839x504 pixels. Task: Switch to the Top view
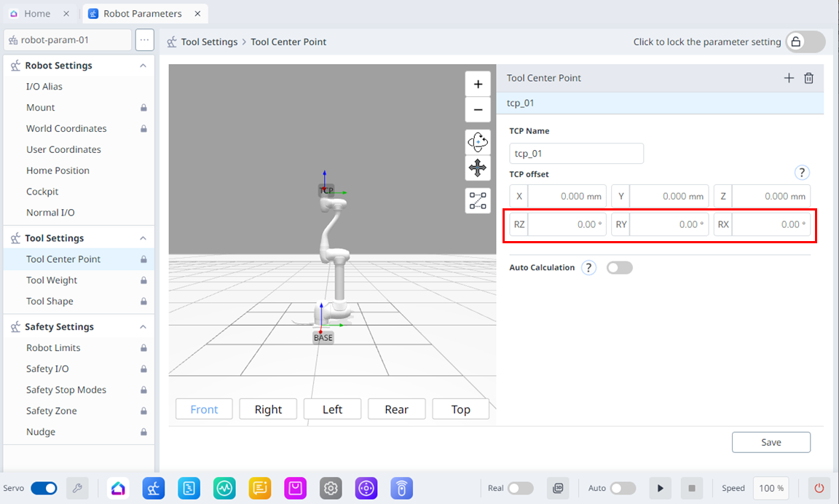[460, 409]
